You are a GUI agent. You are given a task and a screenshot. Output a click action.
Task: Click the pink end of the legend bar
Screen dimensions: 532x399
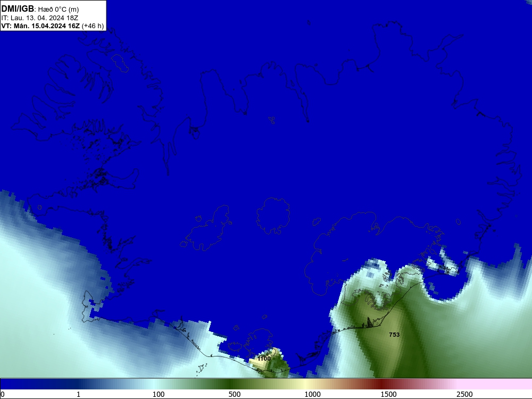[495, 384]
